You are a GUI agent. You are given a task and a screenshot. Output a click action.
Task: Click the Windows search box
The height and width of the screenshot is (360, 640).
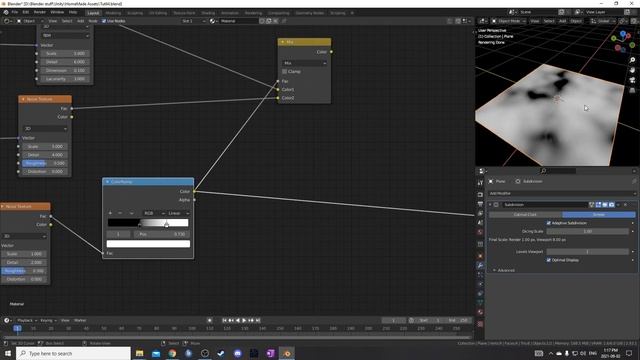73,353
